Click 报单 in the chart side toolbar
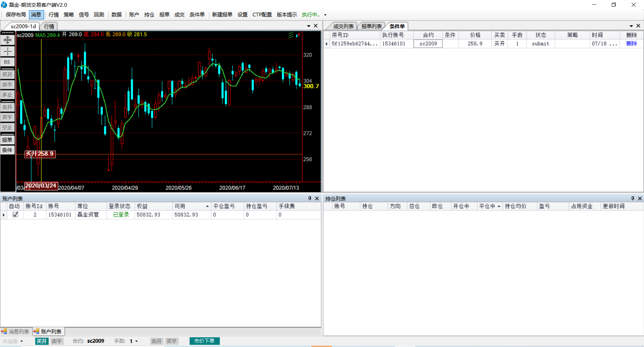This screenshot has width=644, height=347. tap(7, 140)
